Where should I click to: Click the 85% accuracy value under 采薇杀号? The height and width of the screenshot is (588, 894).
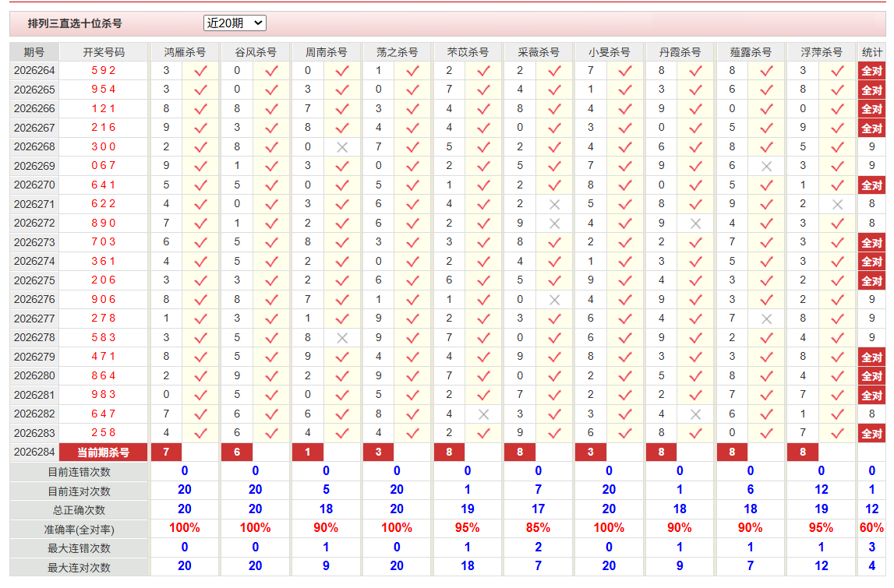point(539,528)
